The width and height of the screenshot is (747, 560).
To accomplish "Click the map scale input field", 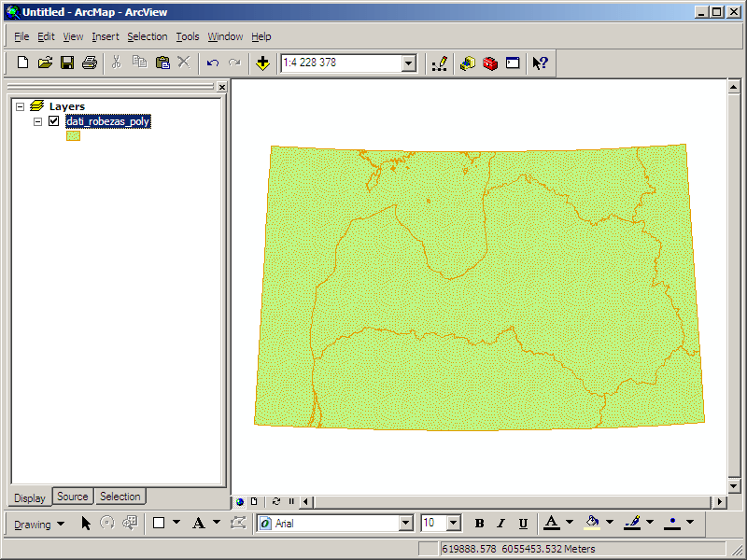I will pyautogui.click(x=342, y=63).
